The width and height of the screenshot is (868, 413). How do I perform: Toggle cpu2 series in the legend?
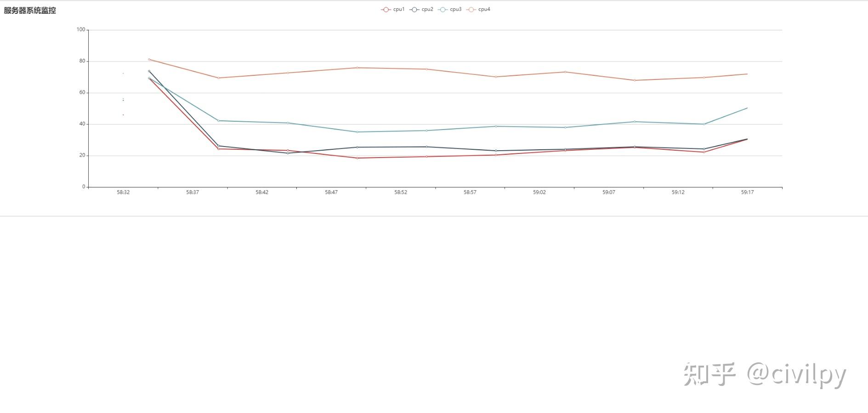click(x=421, y=9)
